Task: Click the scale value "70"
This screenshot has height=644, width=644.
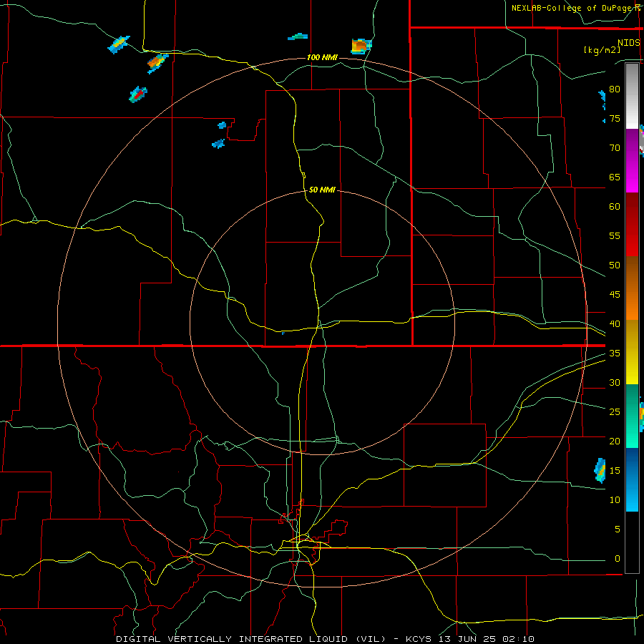Action: (615, 148)
